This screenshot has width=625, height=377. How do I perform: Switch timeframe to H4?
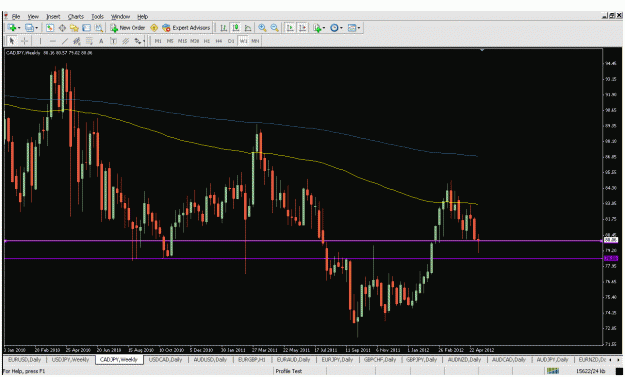point(218,41)
